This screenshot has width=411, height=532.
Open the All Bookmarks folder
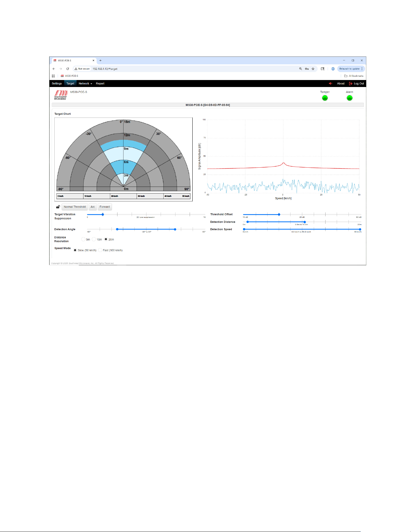tap(354, 76)
